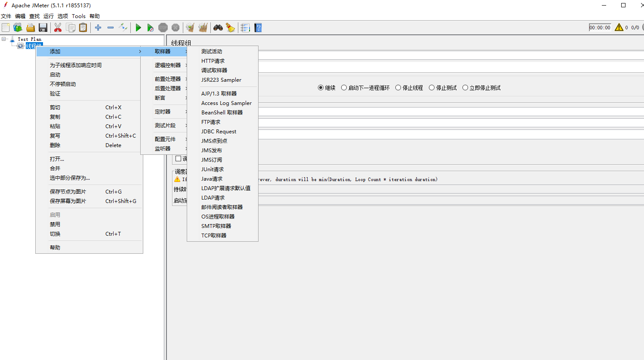
Task: Click the Clear broom icon
Action: 190,28
